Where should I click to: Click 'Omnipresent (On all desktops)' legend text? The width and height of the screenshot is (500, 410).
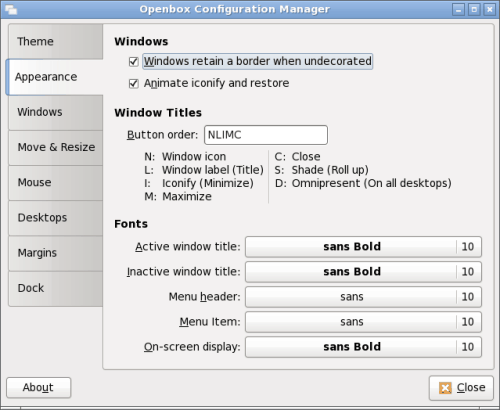coord(372,183)
